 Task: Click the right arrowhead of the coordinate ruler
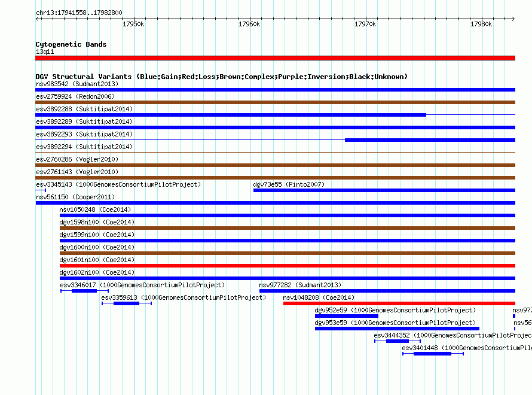[x=513, y=19]
